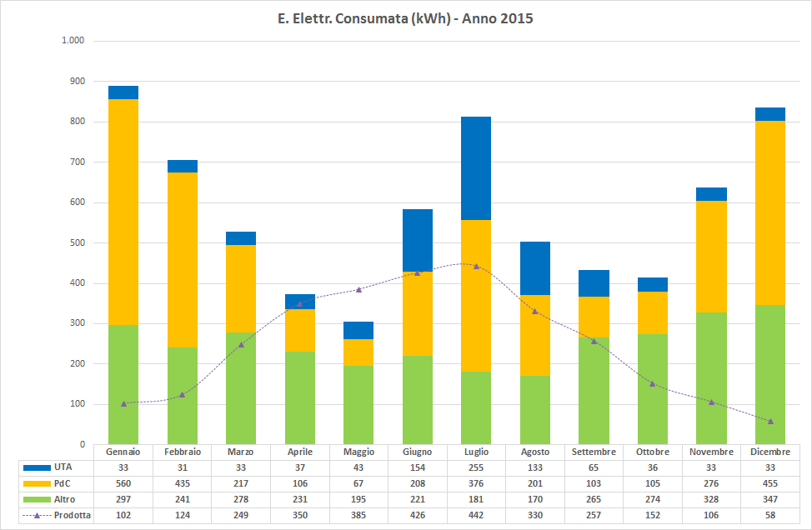This screenshot has width=812, height=530.
Task: Click the 1.000 y-axis label
Action: click(x=73, y=41)
